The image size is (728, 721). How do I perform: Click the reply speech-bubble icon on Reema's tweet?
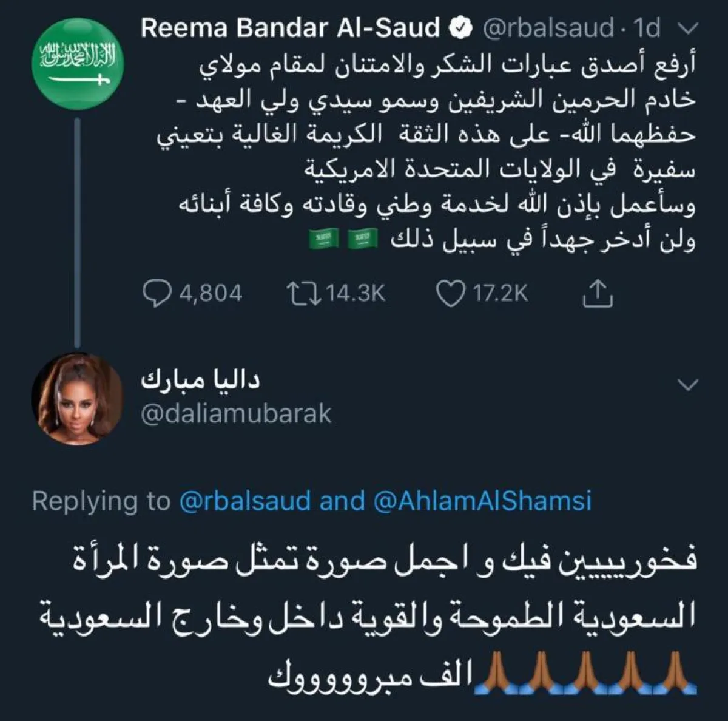click(158, 293)
